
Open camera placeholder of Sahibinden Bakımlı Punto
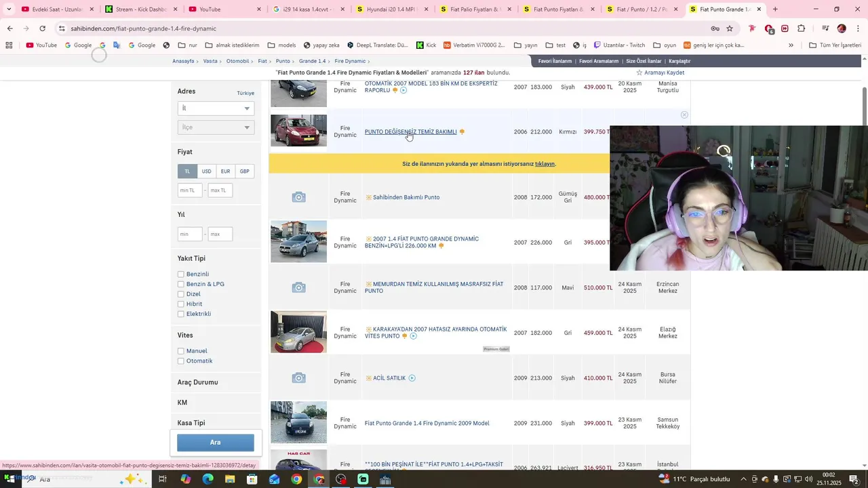pyautogui.click(x=298, y=197)
